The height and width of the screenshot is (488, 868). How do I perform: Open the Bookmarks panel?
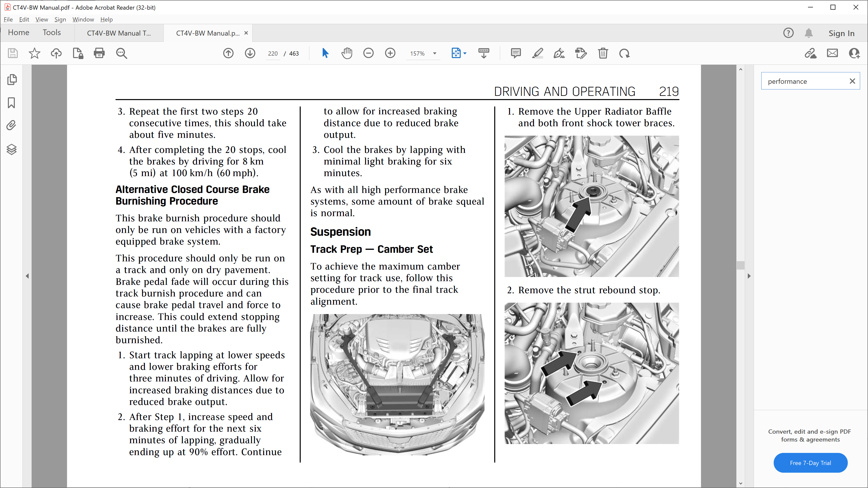pos(11,103)
